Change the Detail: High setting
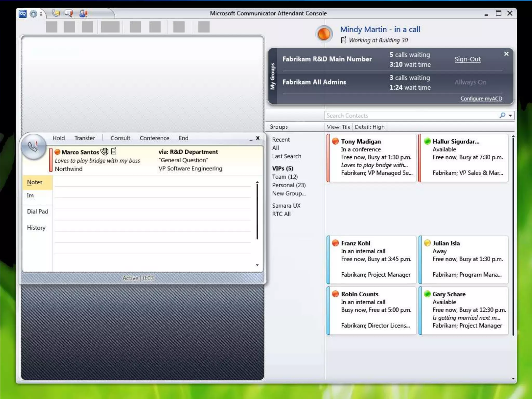The height and width of the screenshot is (399, 532). (x=370, y=127)
